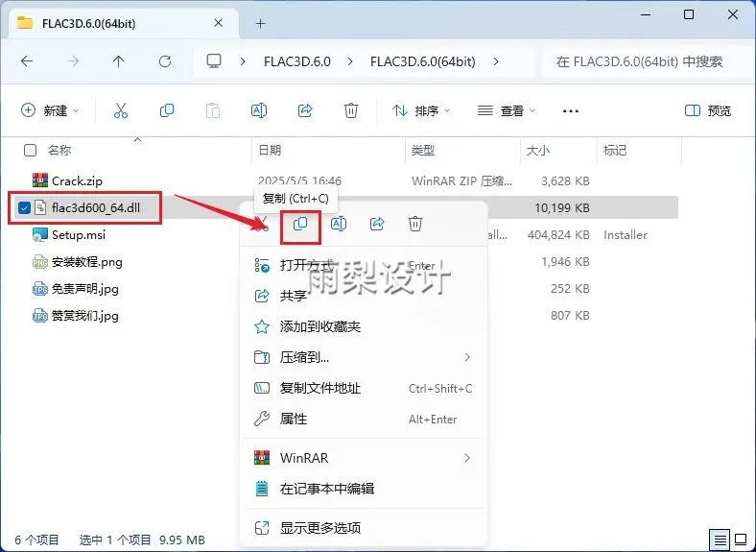
Task: Toggle the 预览 preview pane
Action: 708,110
